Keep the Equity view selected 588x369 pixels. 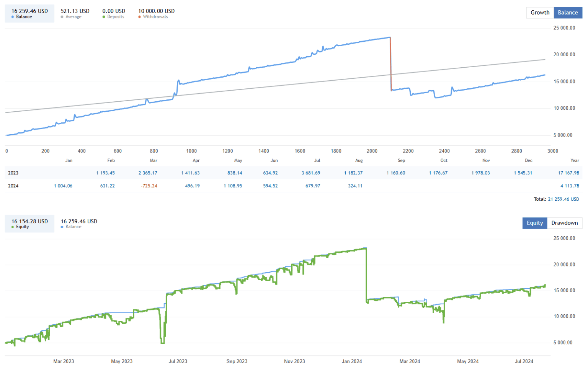535,223
